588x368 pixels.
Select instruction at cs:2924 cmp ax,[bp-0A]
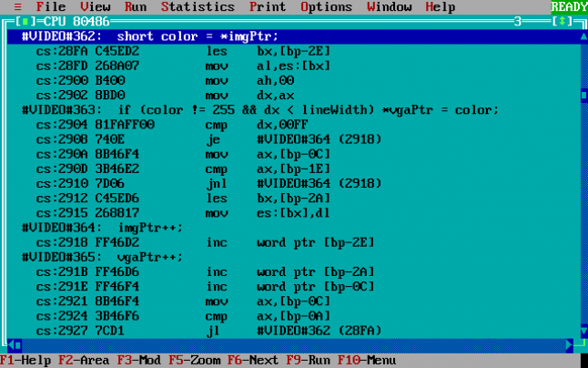click(x=294, y=316)
